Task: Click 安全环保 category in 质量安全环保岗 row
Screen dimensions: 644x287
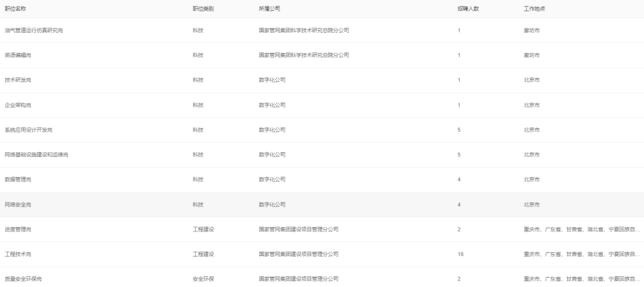Action: tap(203, 279)
